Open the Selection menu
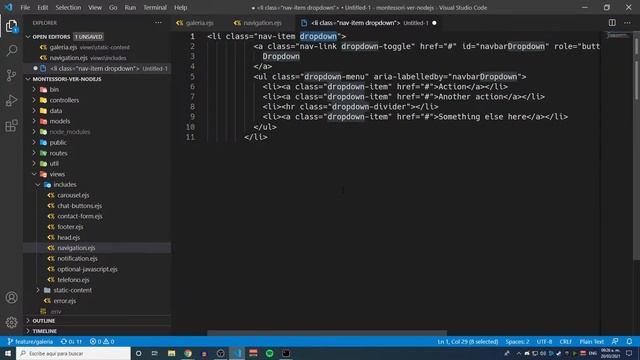Screen dimensions: 640x360 click(x=68, y=7)
